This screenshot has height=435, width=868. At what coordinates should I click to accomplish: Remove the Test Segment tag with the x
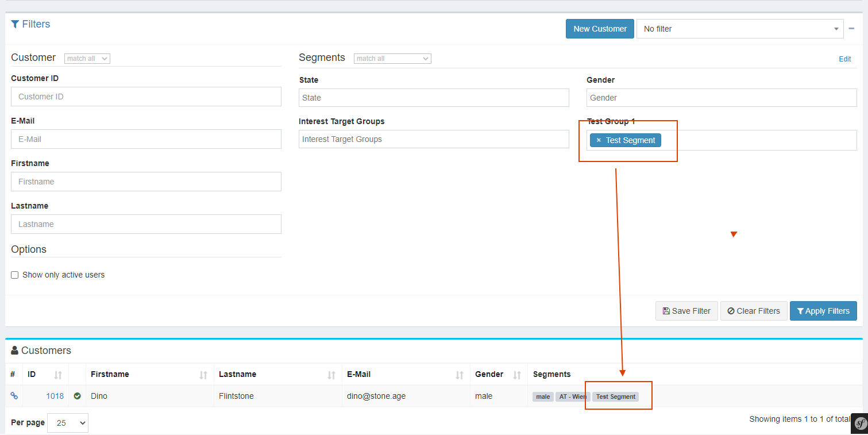point(599,140)
